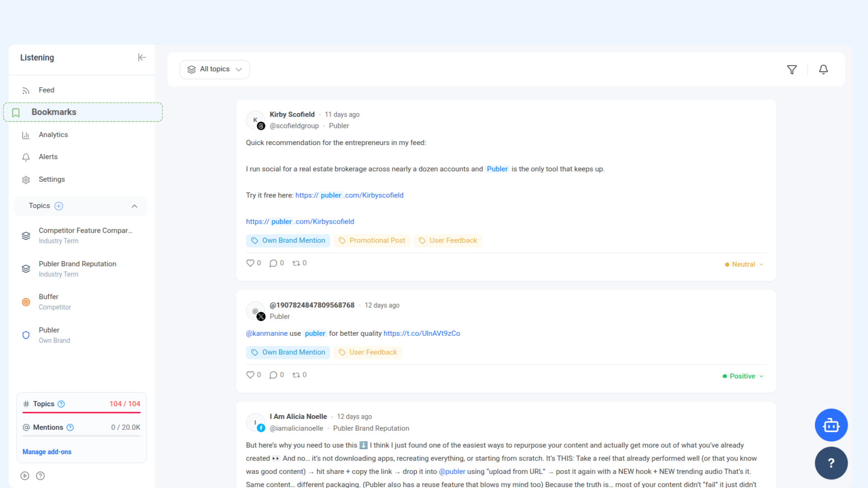Open the standalone publer.com/Kirbyscofield link
Screen dimensions: 868x488
tap(300, 221)
